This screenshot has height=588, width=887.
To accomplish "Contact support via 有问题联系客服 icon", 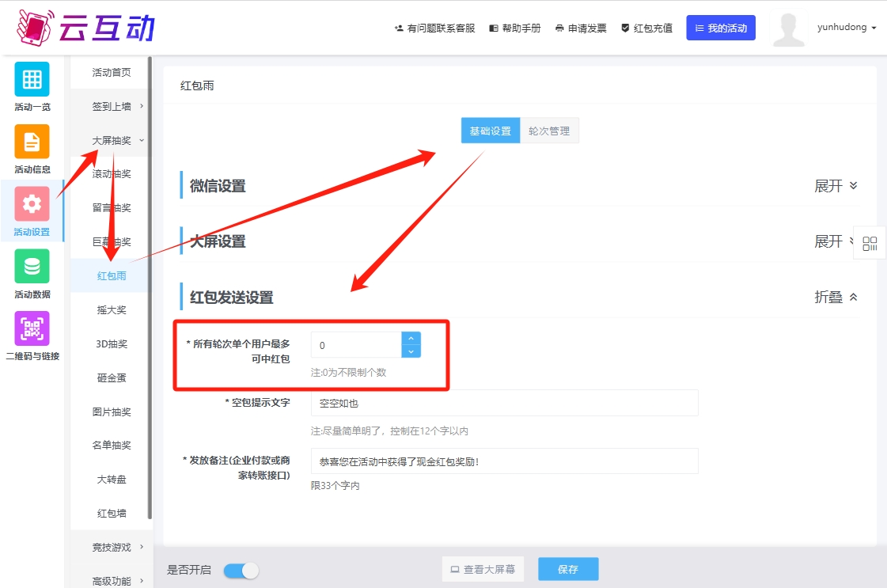I will tap(399, 26).
